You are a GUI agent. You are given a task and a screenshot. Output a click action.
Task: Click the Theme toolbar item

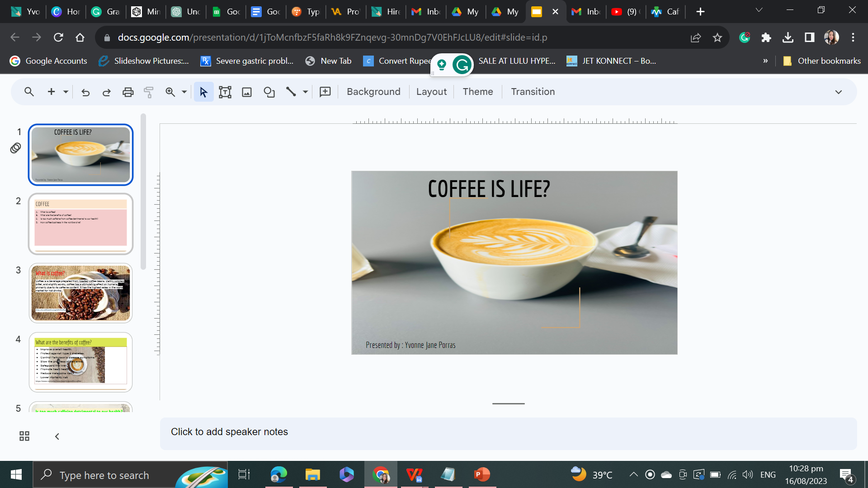[x=477, y=92]
